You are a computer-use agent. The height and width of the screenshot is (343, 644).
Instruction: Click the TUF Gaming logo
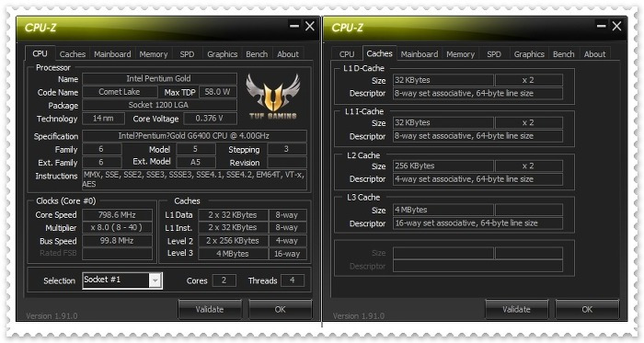click(273, 97)
